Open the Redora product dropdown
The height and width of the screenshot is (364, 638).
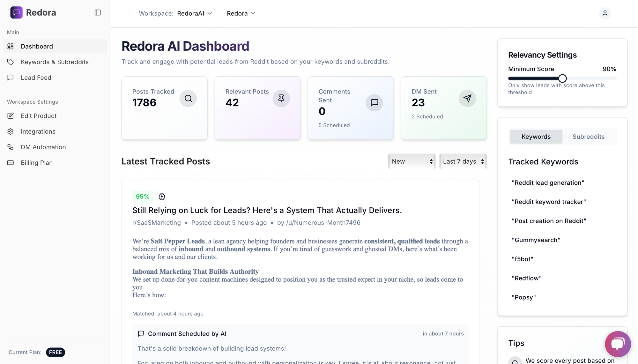tap(241, 13)
